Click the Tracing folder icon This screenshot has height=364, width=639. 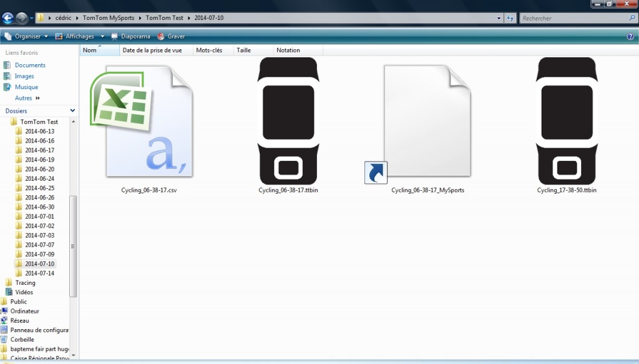click(x=9, y=282)
